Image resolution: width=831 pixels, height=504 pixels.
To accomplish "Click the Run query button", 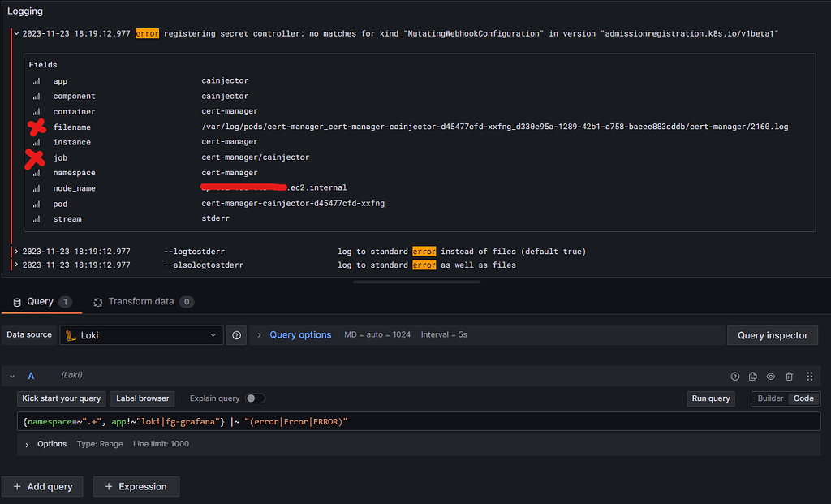I will [x=711, y=398].
